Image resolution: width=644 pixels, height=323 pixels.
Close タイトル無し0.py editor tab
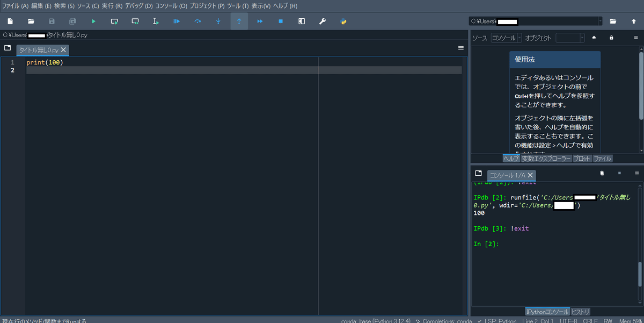63,49
